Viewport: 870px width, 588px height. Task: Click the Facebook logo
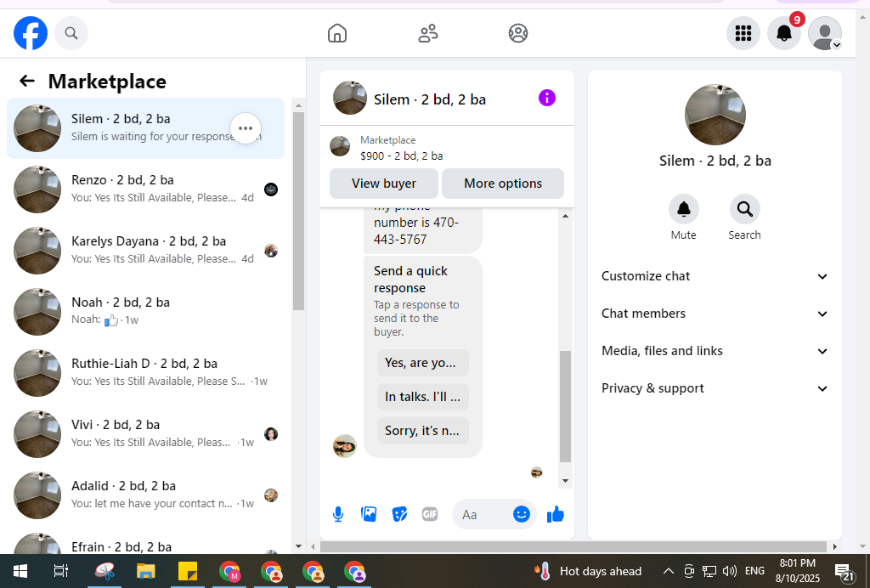[31, 33]
